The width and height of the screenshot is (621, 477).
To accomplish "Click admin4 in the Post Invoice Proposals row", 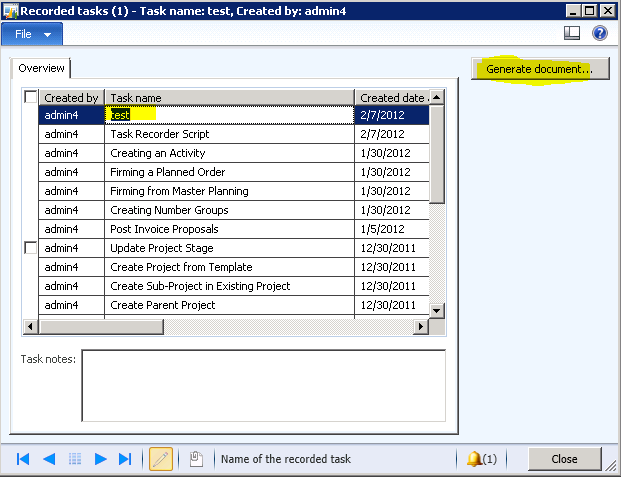I will point(72,229).
